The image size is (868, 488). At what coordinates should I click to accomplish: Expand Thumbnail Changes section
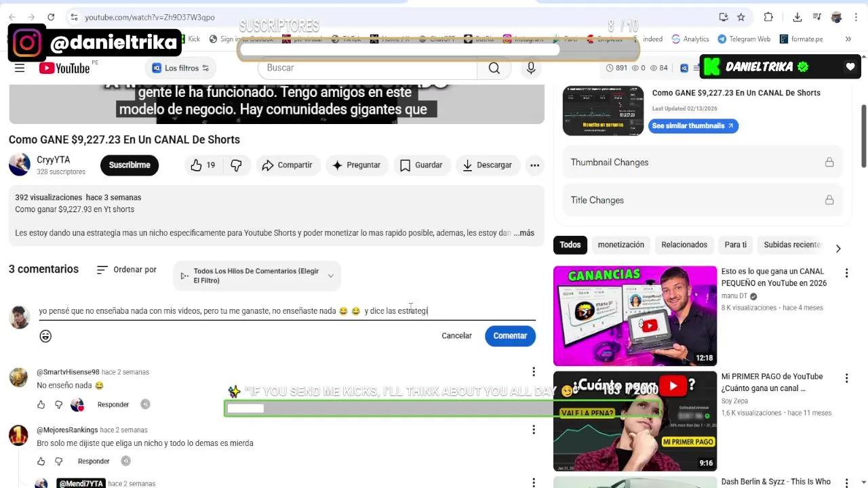pos(702,162)
